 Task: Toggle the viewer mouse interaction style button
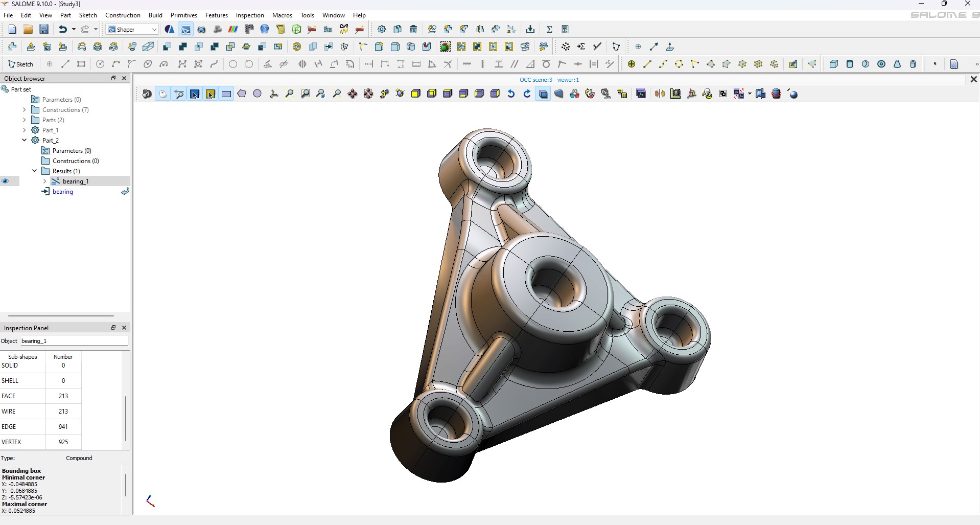[163, 94]
